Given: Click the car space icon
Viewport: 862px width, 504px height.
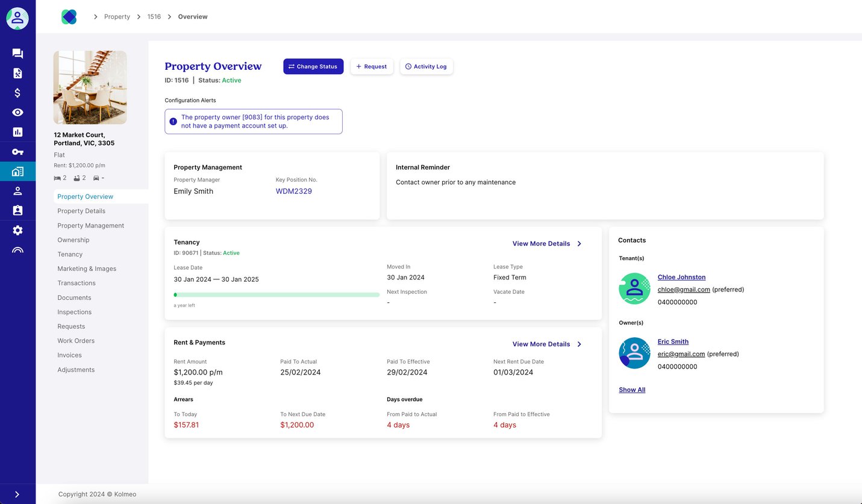Looking at the screenshot, I should pos(96,178).
